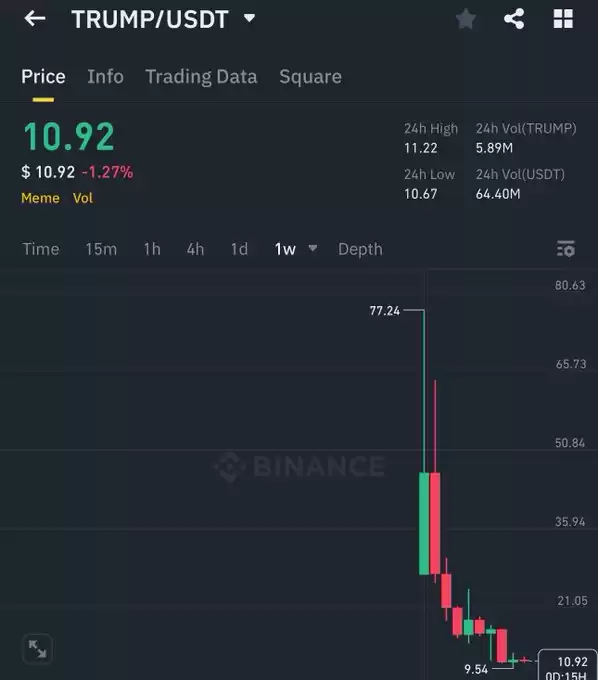The height and width of the screenshot is (680, 598).
Task: Open the share icon
Action: point(514,19)
